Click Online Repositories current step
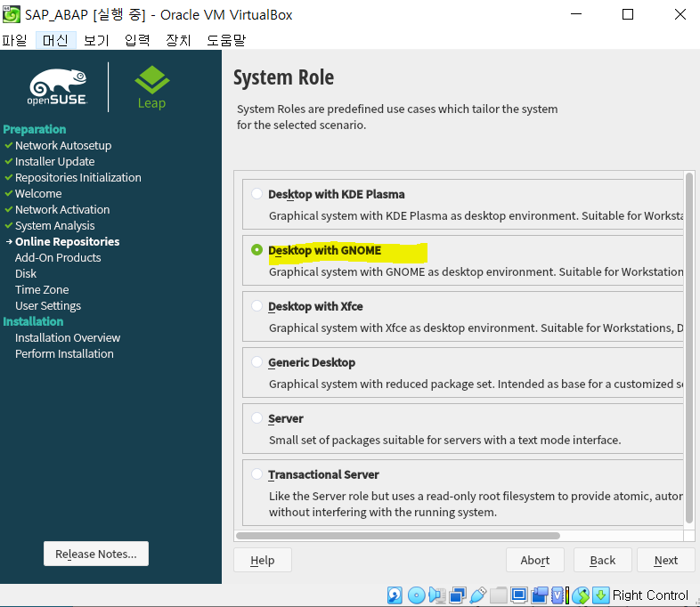 [67, 242]
